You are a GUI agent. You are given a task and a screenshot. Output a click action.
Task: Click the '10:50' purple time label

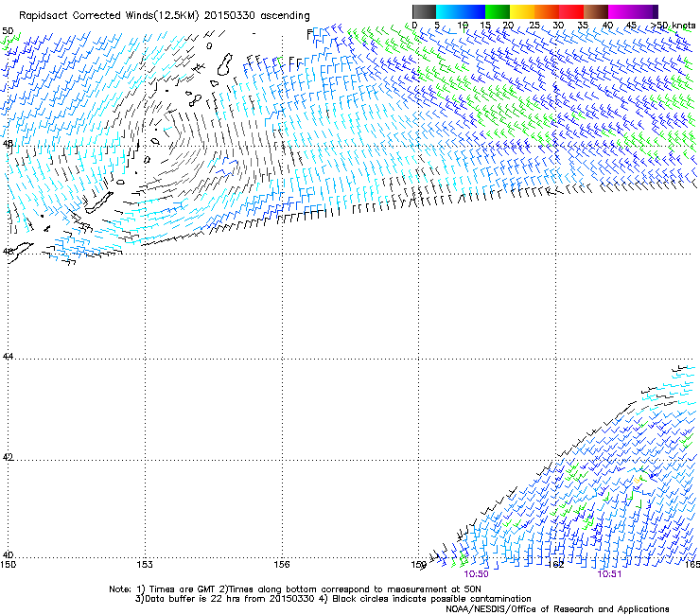[x=476, y=574]
